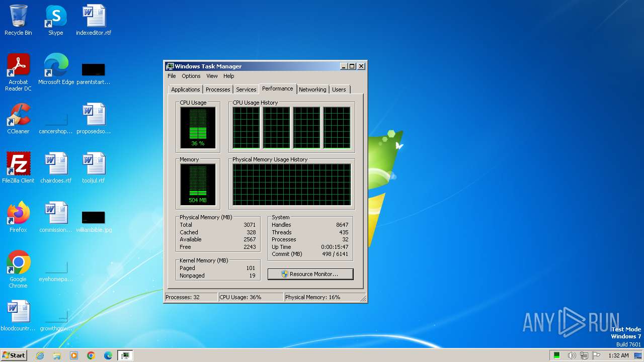Click the Available memory value 2567
This screenshot has width=644, height=362.
(x=250, y=239)
